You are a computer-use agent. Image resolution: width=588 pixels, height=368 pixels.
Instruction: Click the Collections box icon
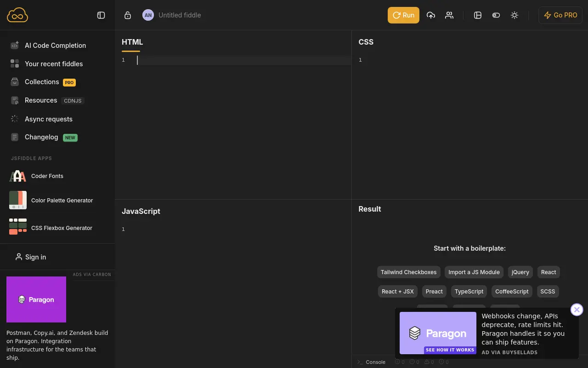click(x=15, y=82)
